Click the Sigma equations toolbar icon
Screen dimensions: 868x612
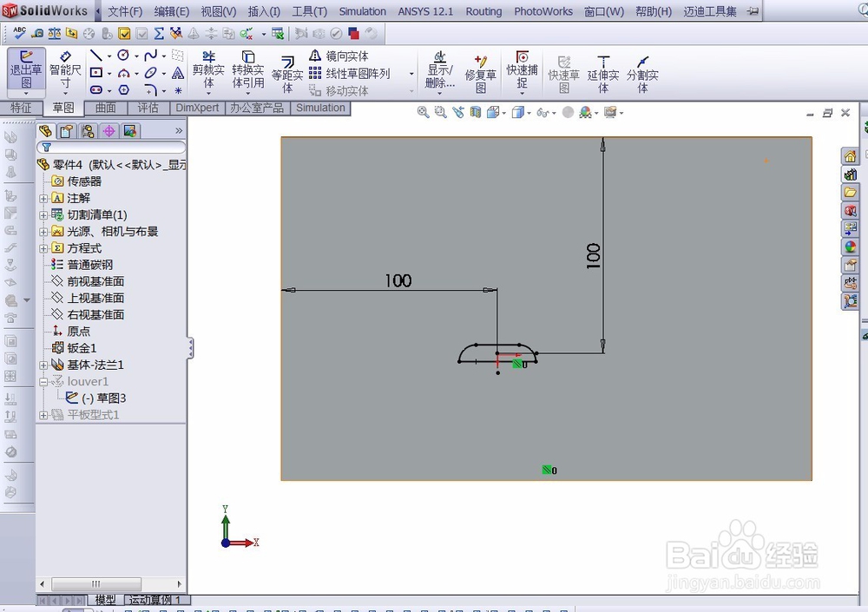coord(159,34)
